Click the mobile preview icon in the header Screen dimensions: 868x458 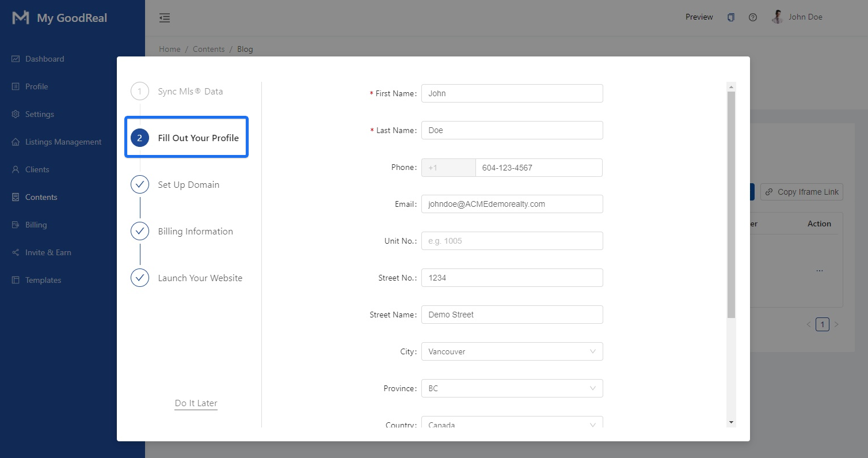point(730,17)
